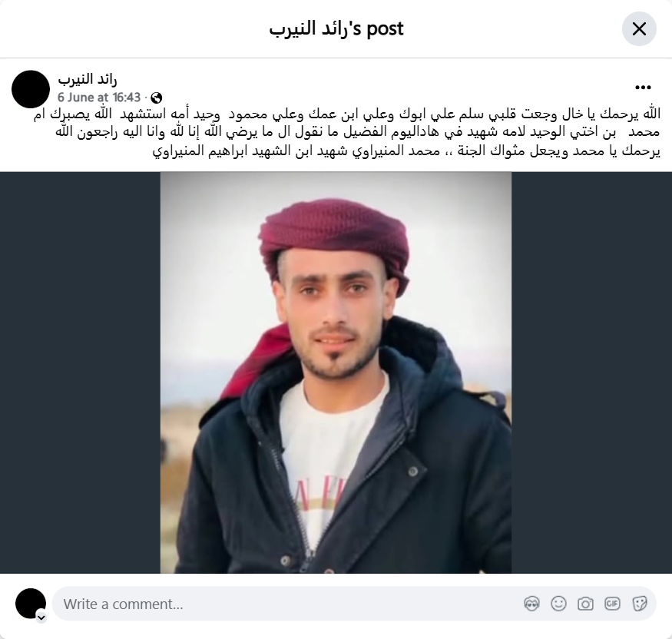This screenshot has height=639, width=672.
Task: Open the three-dot post options menu
Action: [x=643, y=88]
